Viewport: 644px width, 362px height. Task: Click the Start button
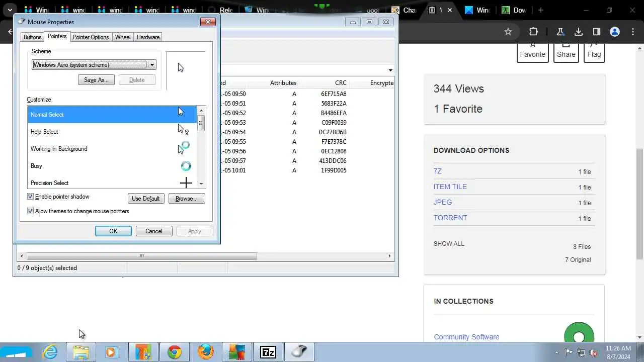tap(15, 352)
